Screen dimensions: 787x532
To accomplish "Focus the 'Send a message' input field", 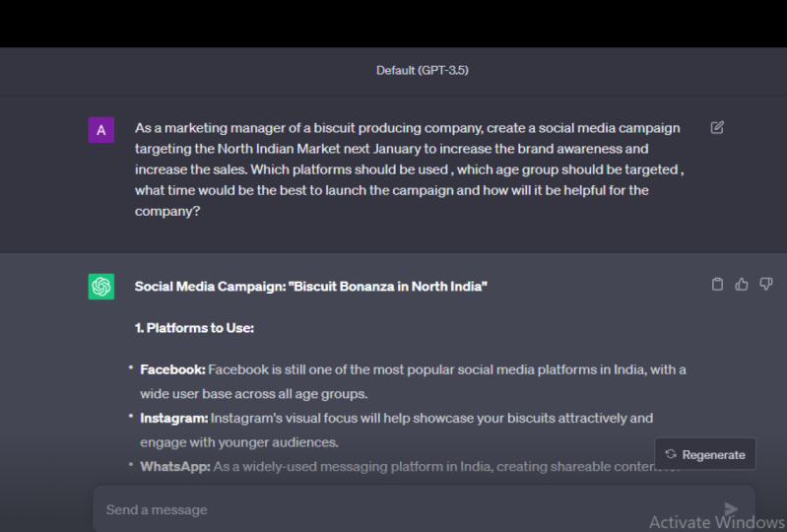I will [424, 509].
